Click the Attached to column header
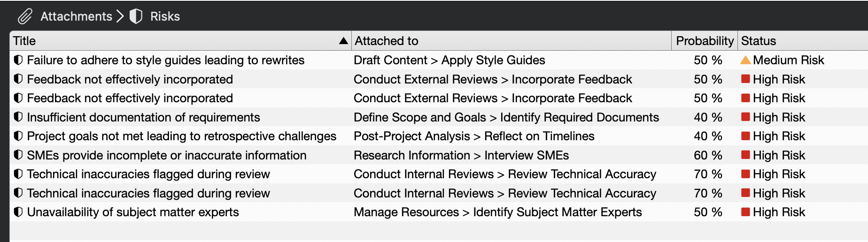Image resolution: width=868 pixels, height=242 pixels. [386, 41]
